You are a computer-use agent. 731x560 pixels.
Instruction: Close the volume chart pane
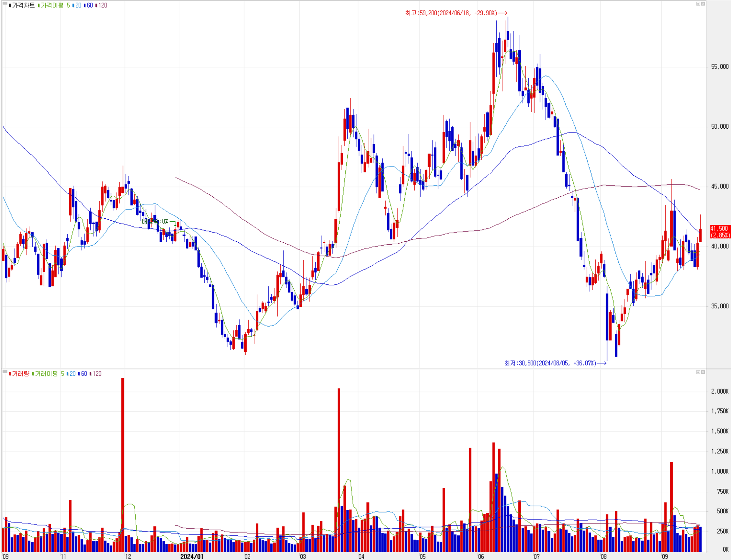(703, 372)
